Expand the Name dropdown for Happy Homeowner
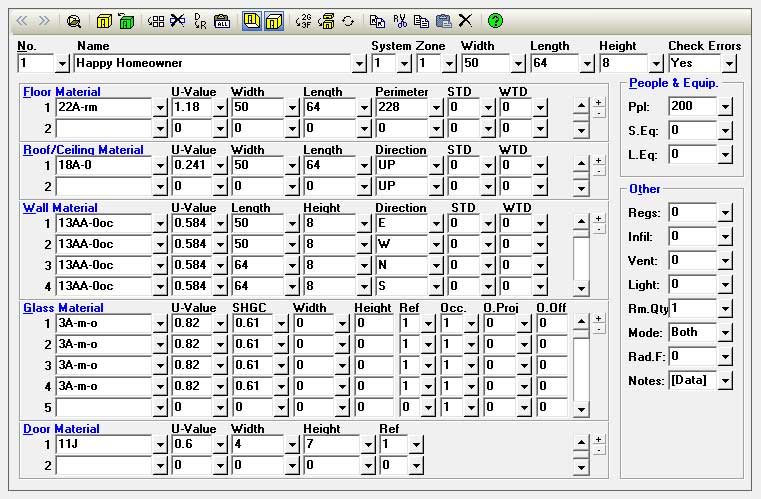Viewport: 761px width, 499px height. [359, 64]
